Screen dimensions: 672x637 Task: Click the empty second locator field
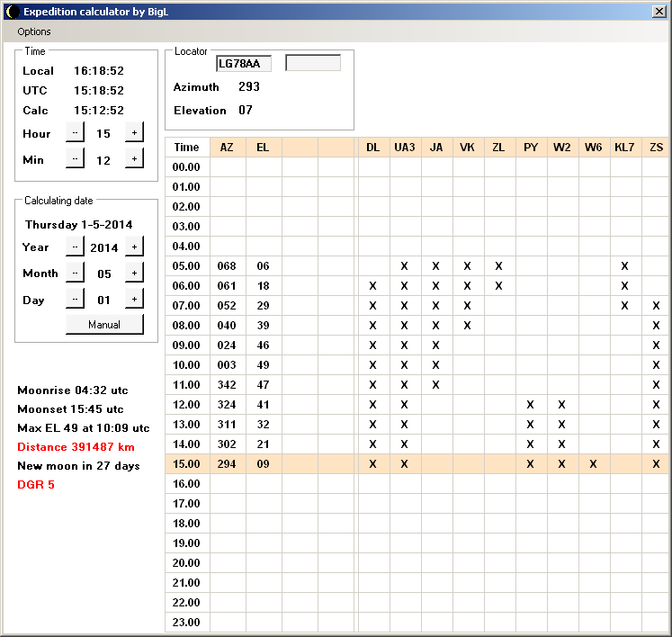click(x=313, y=63)
